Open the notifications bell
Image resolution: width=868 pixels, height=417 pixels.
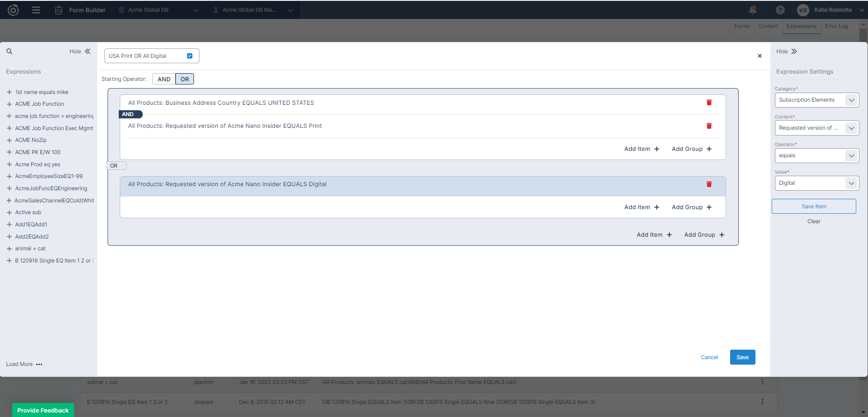pyautogui.click(x=752, y=10)
